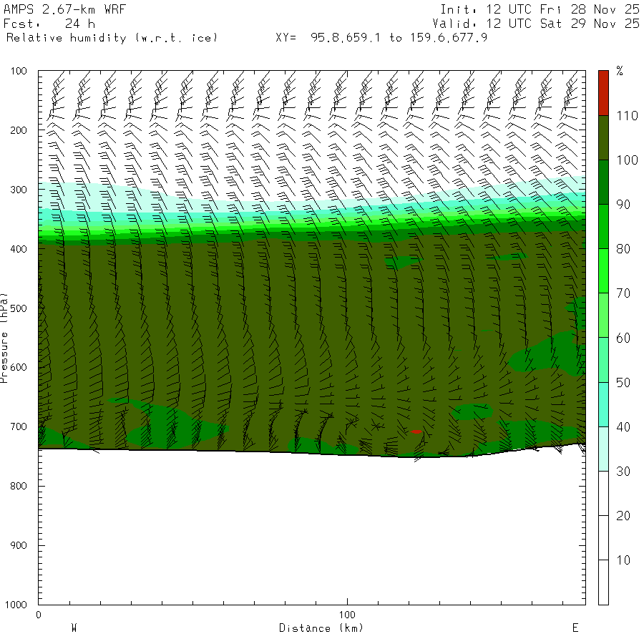
Task: Click the 'E' east direction label
Action: point(575,628)
